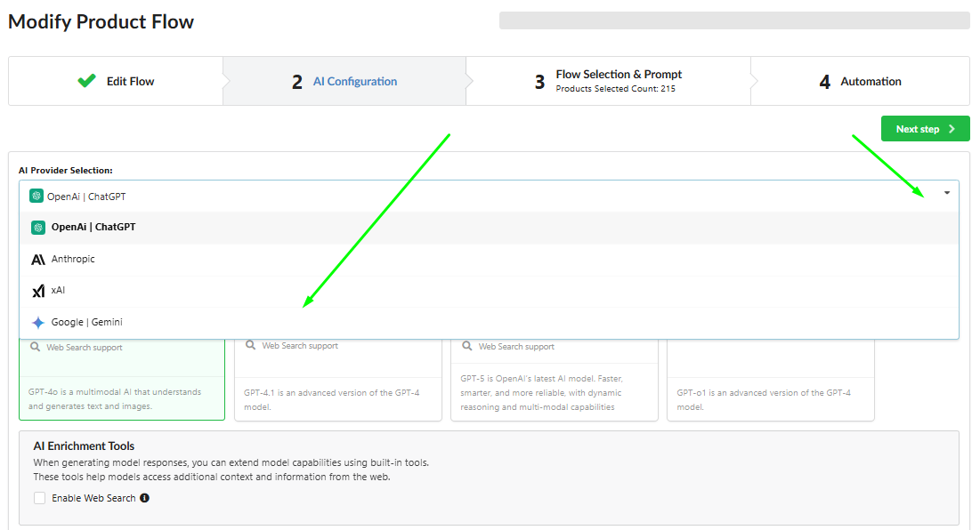Viewport: 980px width, 530px height.
Task: Choose Anthropic from the provider list
Action: (489, 259)
